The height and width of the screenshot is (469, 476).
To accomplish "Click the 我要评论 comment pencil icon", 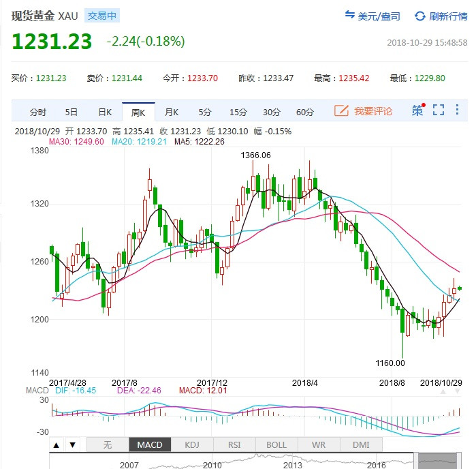I will pos(341,111).
